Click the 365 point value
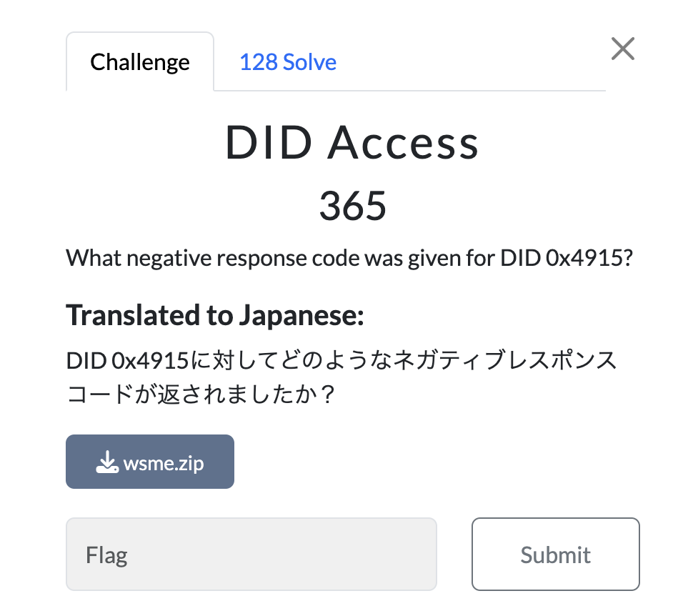693x616 pixels. 353,206
